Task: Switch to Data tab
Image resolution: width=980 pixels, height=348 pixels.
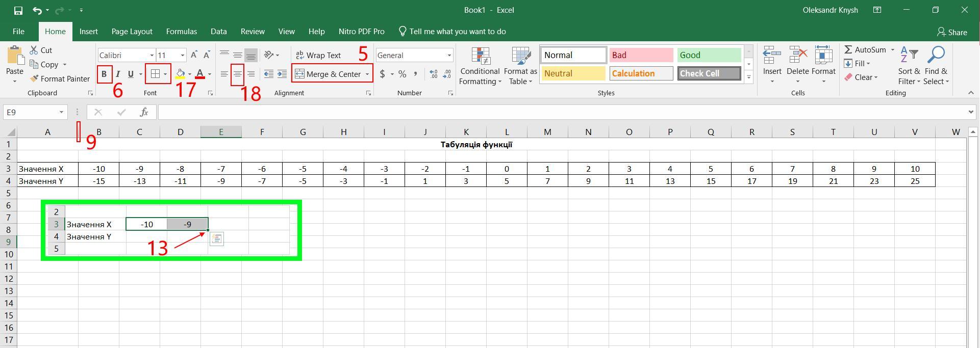Action: coord(218,32)
